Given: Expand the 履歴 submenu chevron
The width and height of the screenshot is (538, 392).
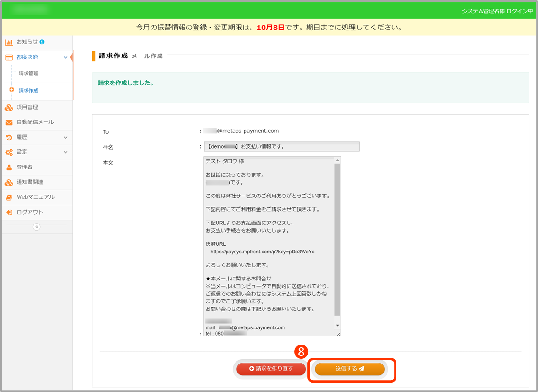Looking at the screenshot, I should point(66,137).
